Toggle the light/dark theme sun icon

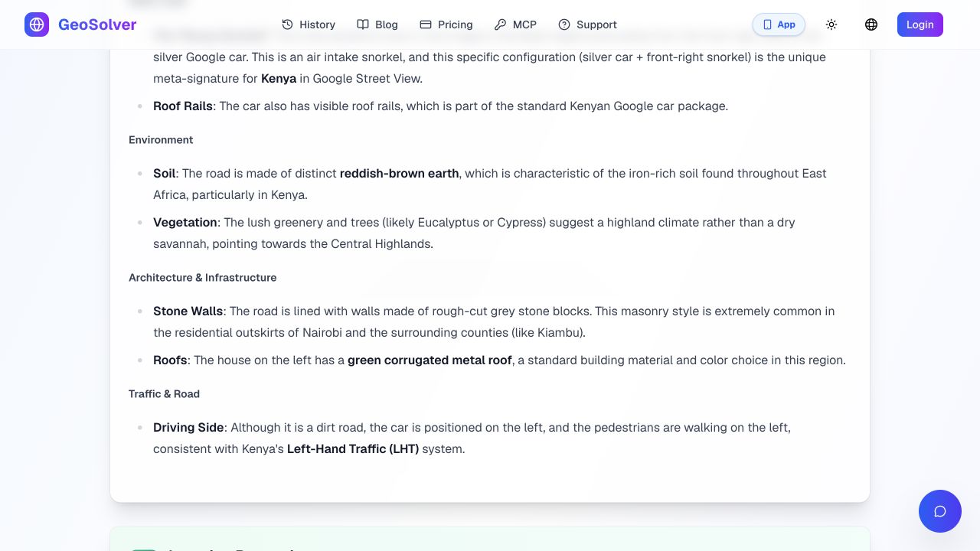(x=831, y=24)
